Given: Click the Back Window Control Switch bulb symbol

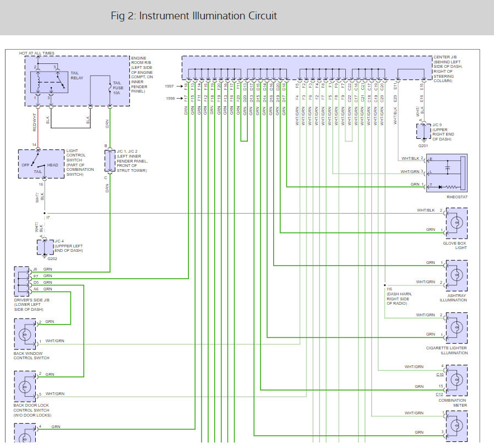Looking at the screenshot, I should tap(25, 334).
